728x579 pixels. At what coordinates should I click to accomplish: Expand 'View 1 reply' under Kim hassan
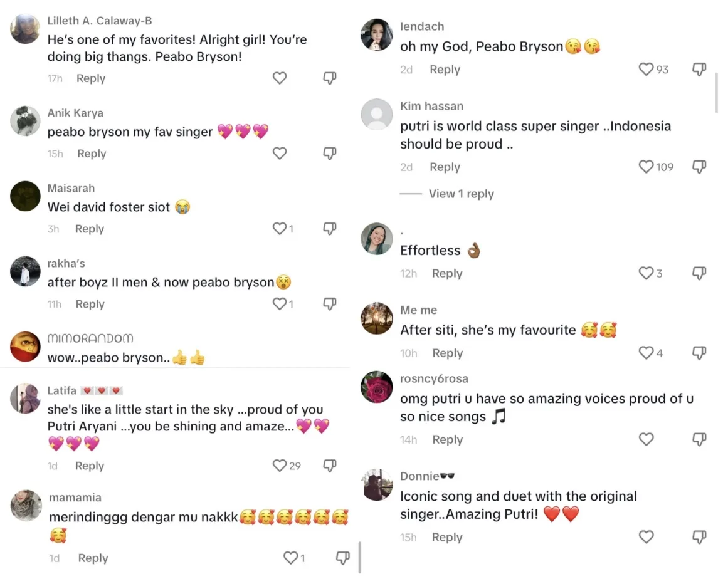(x=461, y=194)
